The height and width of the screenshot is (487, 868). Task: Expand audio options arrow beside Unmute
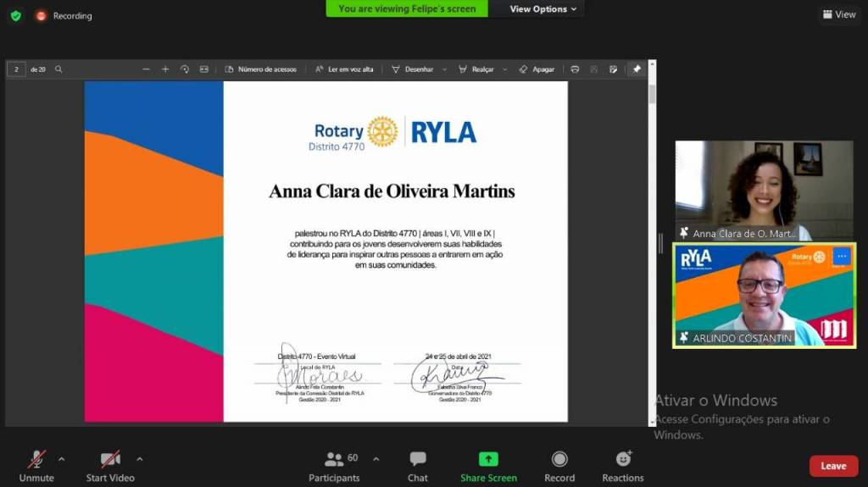(61, 459)
